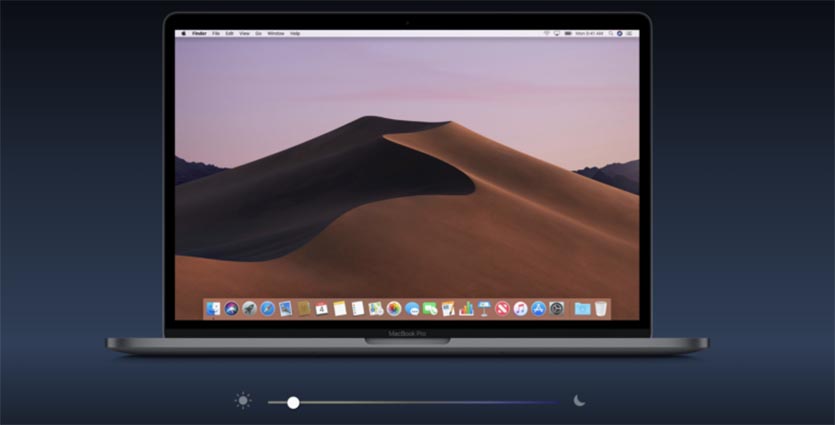Image resolution: width=835 pixels, height=425 pixels.
Task: Open Keynote podium icon in dock
Action: pyautogui.click(x=484, y=308)
